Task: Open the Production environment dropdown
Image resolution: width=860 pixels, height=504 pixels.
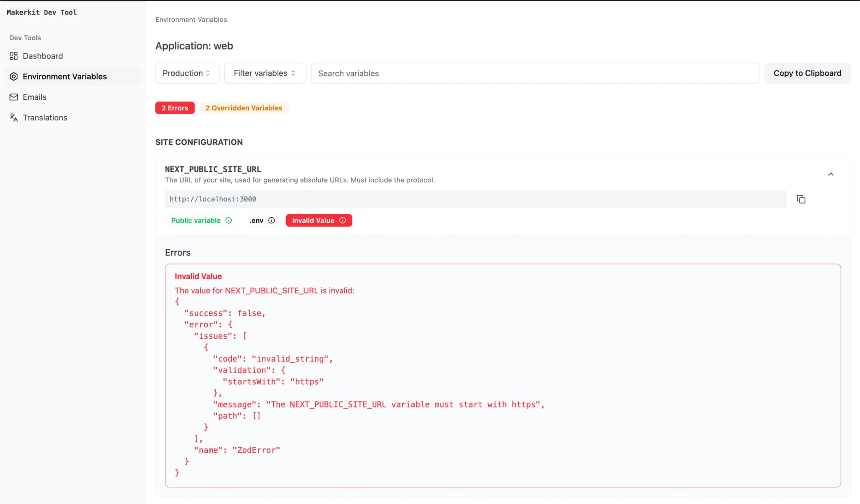Action: (x=187, y=73)
